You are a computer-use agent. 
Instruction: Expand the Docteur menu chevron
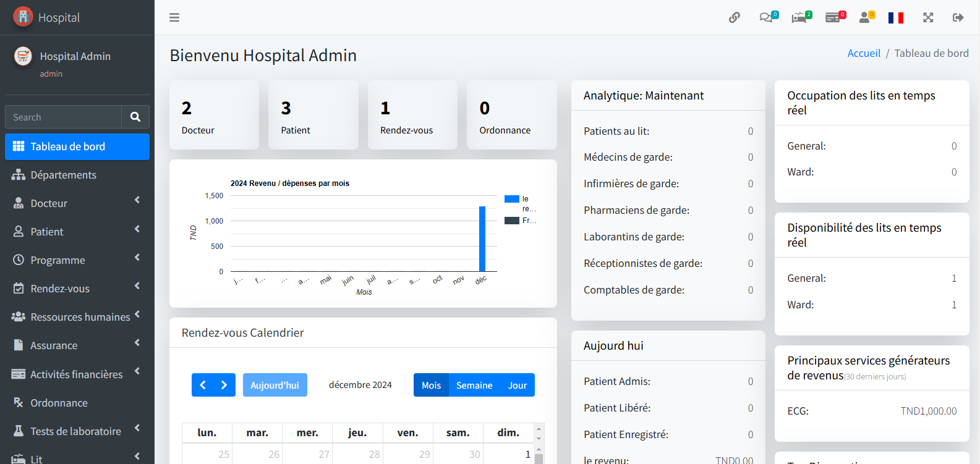[137, 200]
